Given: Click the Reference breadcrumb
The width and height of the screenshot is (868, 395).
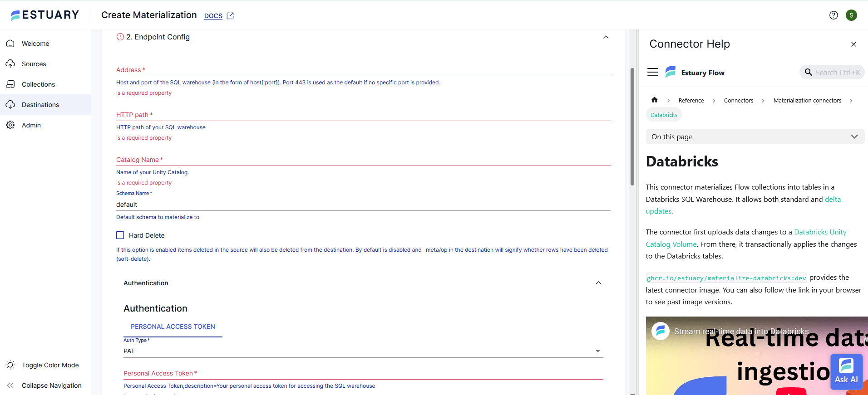Looking at the screenshot, I should coord(691,101).
